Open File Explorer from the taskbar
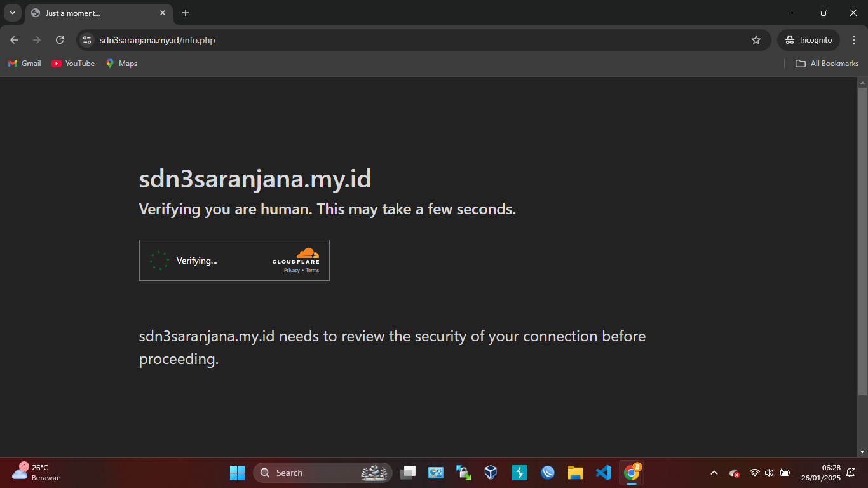The image size is (868, 488). [x=576, y=473]
